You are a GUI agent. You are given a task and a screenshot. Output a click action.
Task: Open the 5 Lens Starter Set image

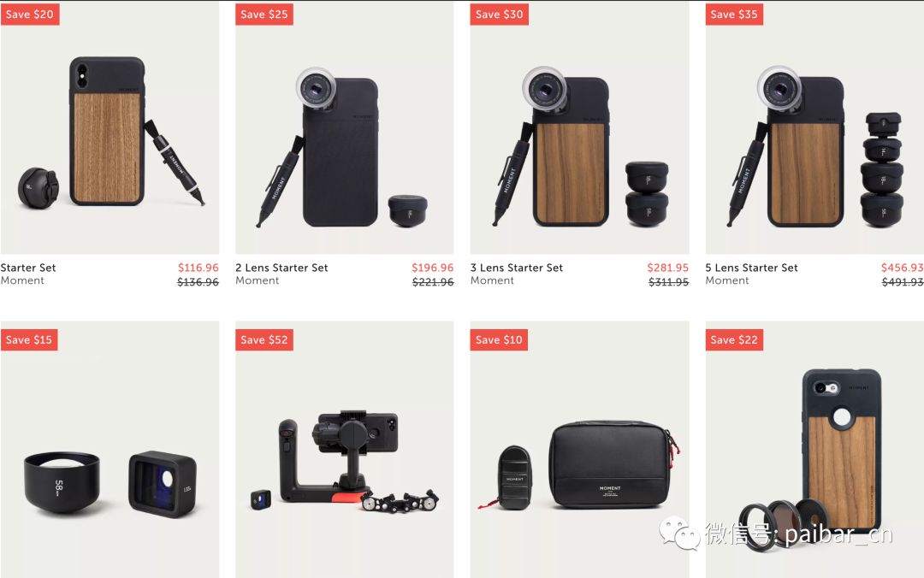(814, 127)
